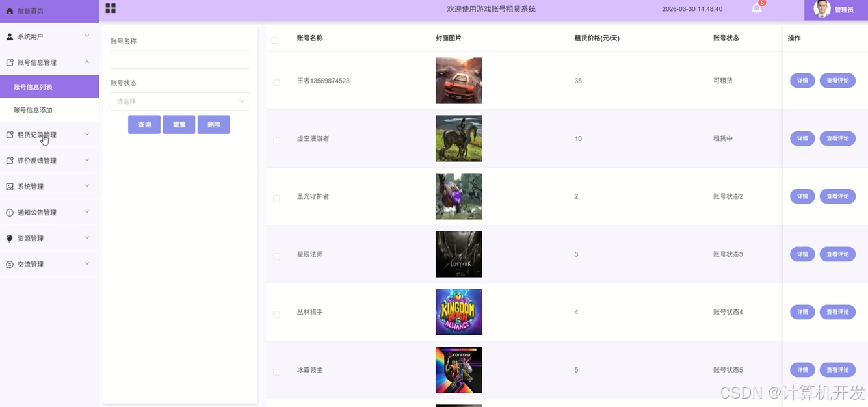This screenshot has width=868, height=407.
Task: Select the checkbox for row 丛林猎手
Action: coord(276,314)
